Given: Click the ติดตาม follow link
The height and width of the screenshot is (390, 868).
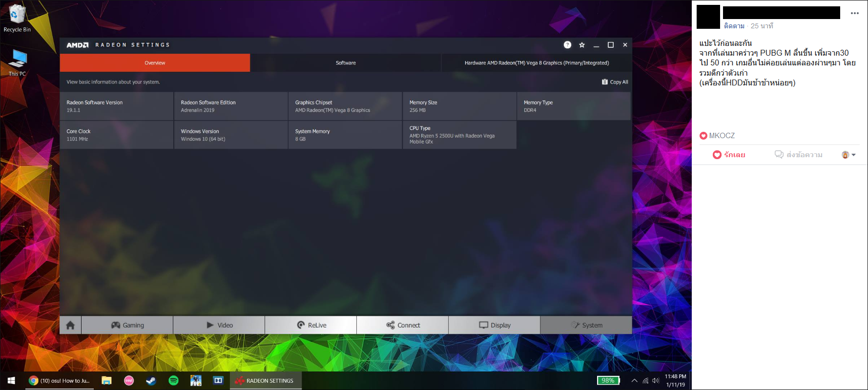Looking at the screenshot, I should [x=734, y=26].
